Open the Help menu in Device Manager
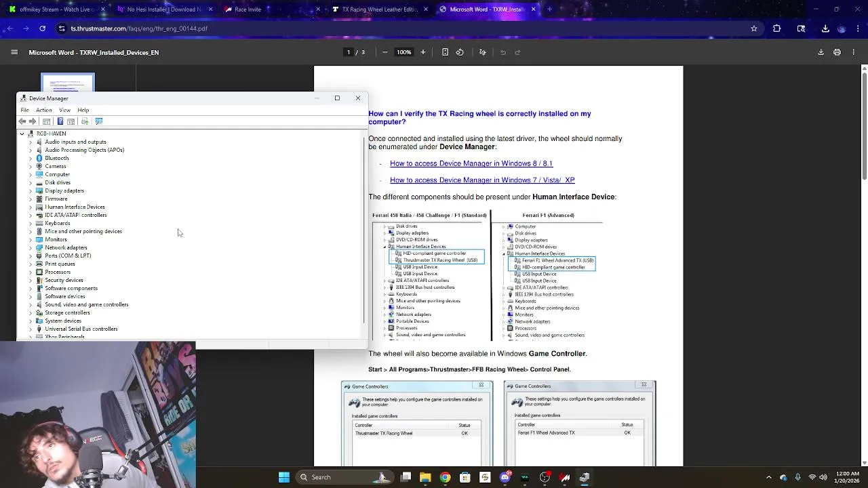Screen dimensions: 868x488 tap(83, 110)
